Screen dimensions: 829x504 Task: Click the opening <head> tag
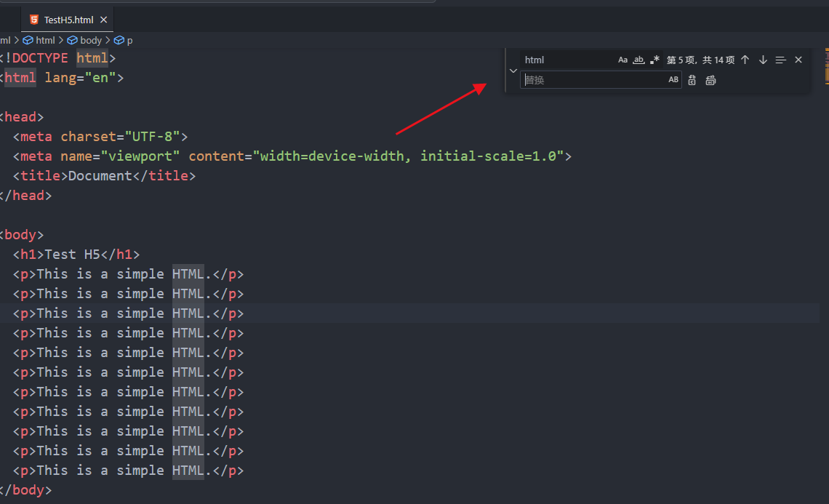click(22, 117)
